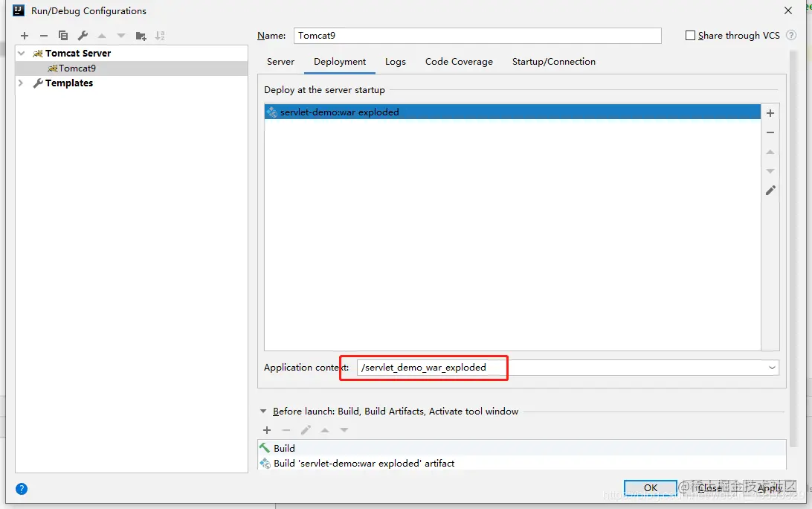812x509 pixels.
Task: Edit the selected deployment artifact
Action: tap(770, 191)
